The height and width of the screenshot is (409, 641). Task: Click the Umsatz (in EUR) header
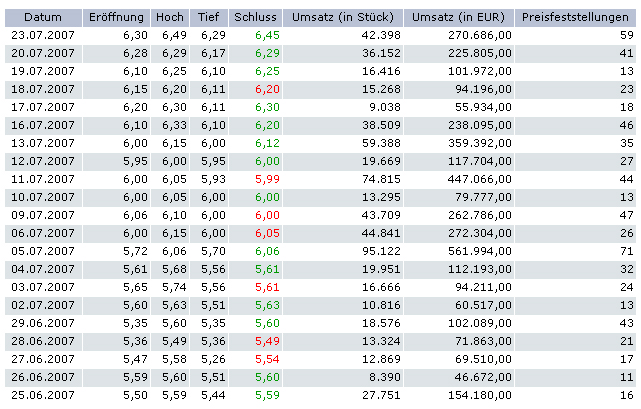[461, 18]
